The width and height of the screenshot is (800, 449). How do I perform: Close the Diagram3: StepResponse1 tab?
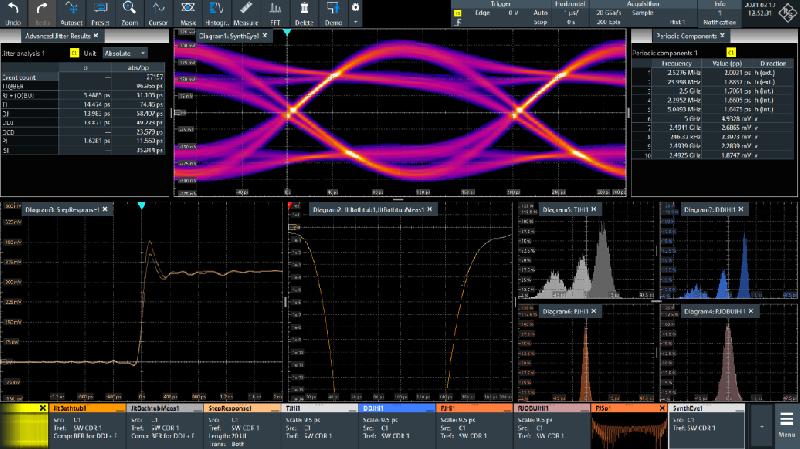[105, 209]
